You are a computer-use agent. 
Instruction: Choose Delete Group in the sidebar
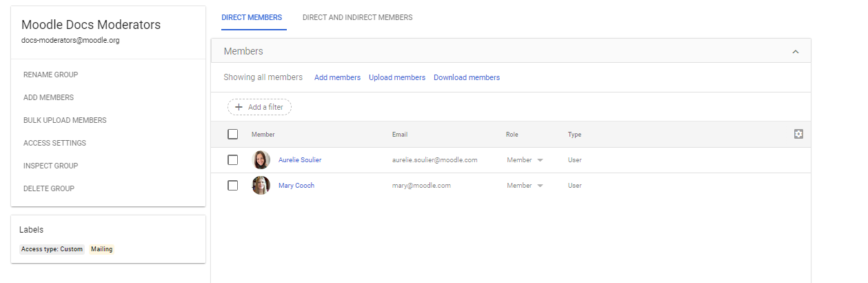tap(48, 188)
